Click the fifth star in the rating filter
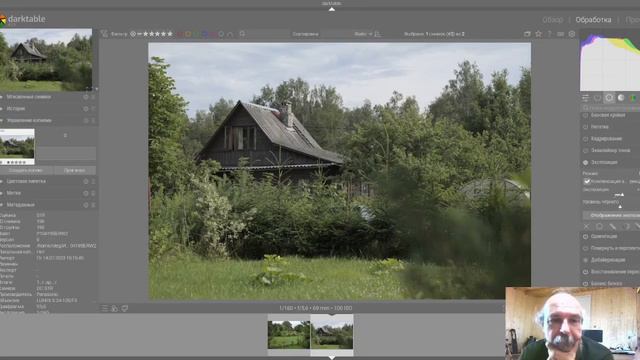 [x=170, y=34]
